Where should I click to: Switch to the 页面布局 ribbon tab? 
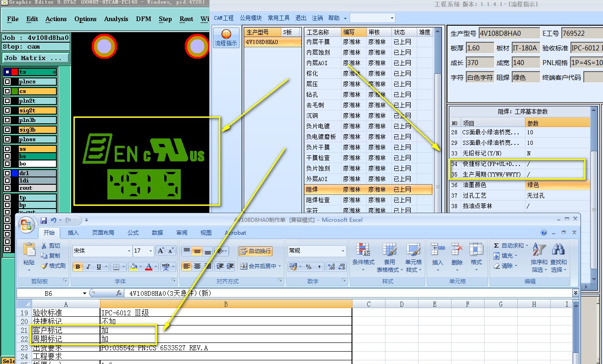[103, 233]
